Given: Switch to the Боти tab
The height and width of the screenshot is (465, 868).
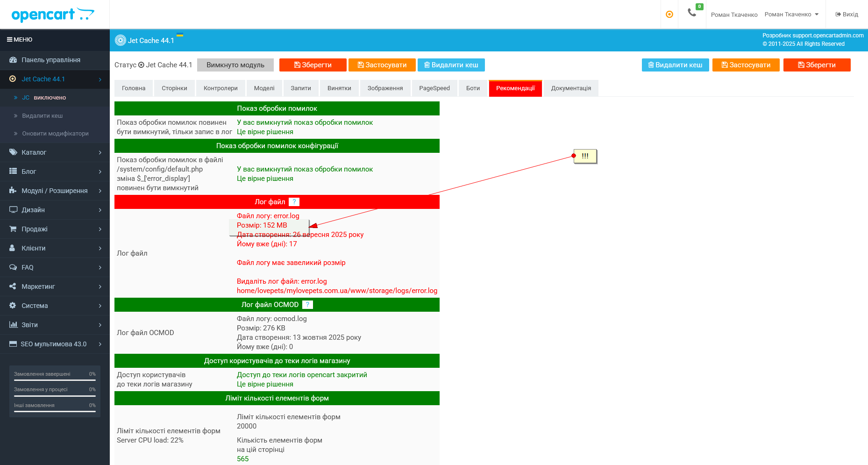Looking at the screenshot, I should point(473,88).
